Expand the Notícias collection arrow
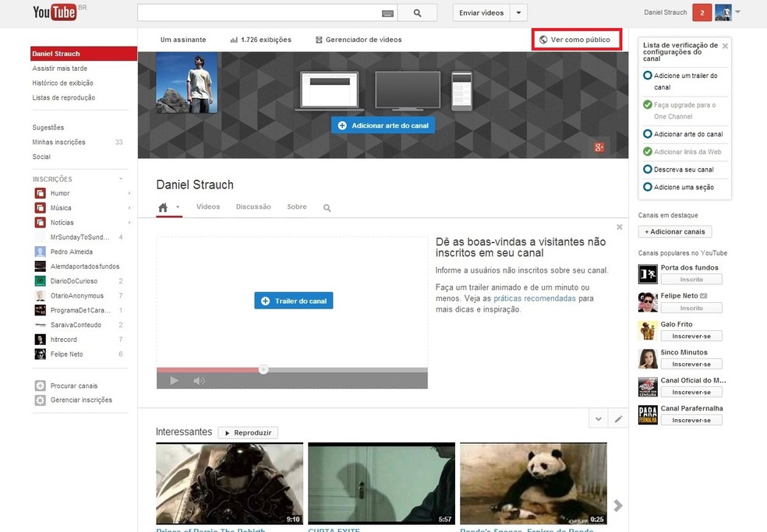The width and height of the screenshot is (767, 532). 129,223
